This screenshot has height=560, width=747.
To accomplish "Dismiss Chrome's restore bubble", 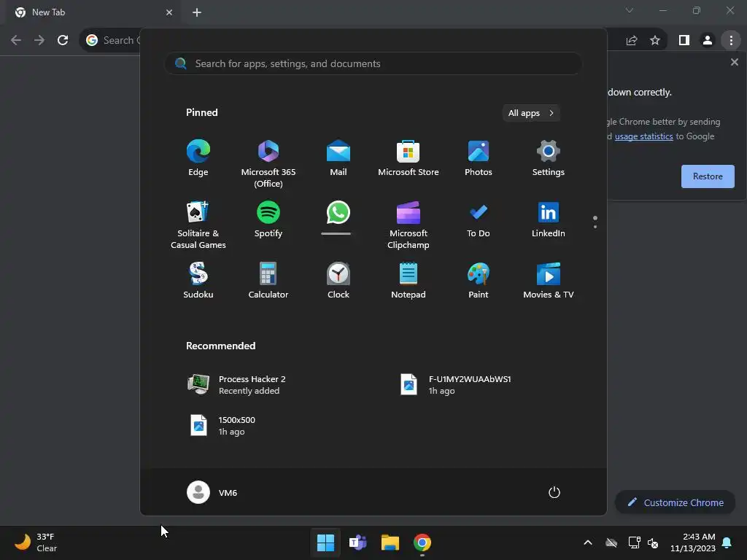I will click(x=734, y=62).
